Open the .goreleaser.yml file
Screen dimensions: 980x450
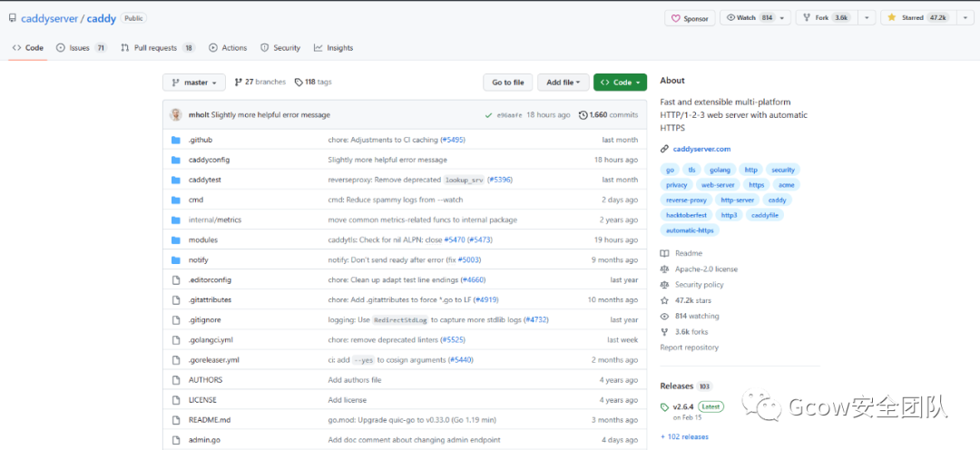(214, 360)
